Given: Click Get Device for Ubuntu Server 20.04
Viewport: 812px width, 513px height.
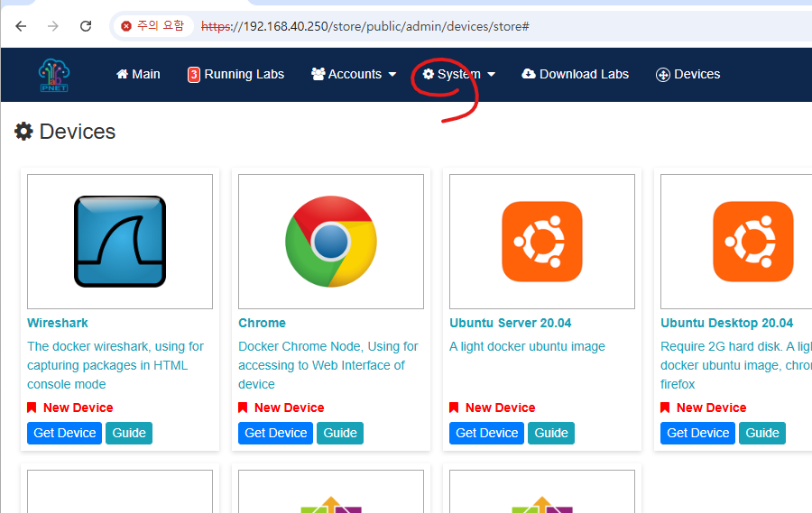Looking at the screenshot, I should pyautogui.click(x=487, y=433).
